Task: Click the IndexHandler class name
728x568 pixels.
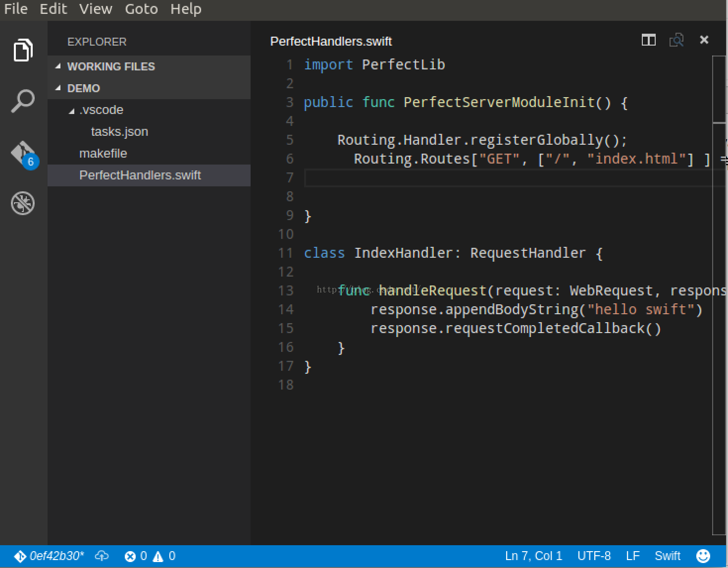Action: point(403,253)
